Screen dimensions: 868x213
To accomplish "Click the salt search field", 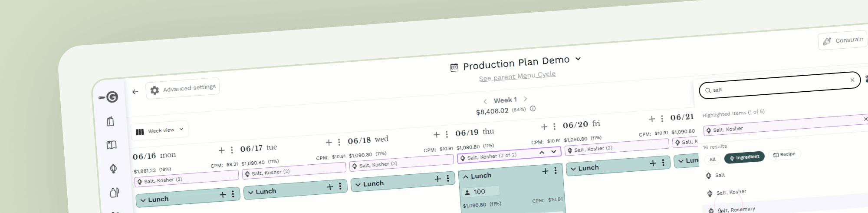I will (x=779, y=85).
